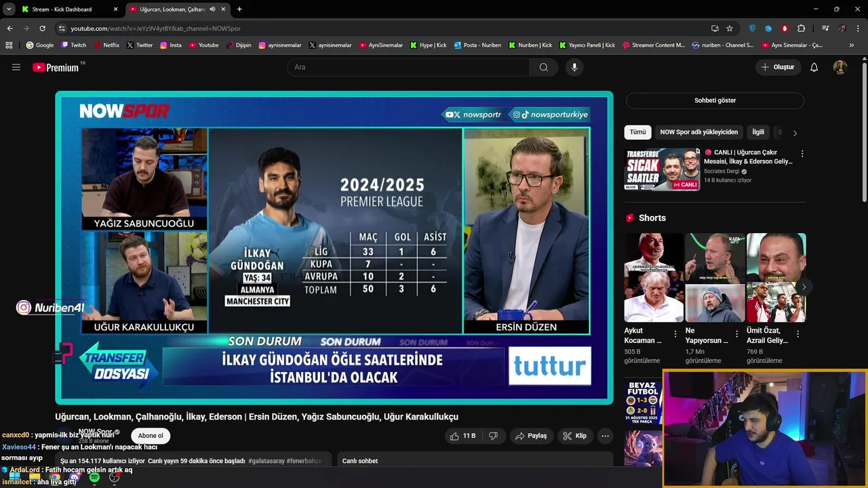The height and width of the screenshot is (488, 868).
Task: Click the Sohbeti göster button
Action: pos(715,100)
